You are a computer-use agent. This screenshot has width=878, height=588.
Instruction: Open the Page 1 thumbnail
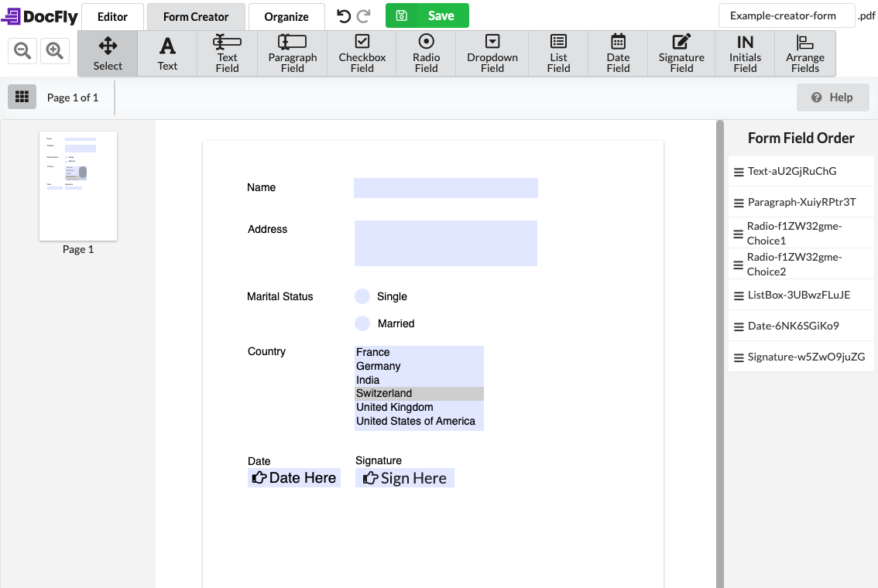coord(77,186)
